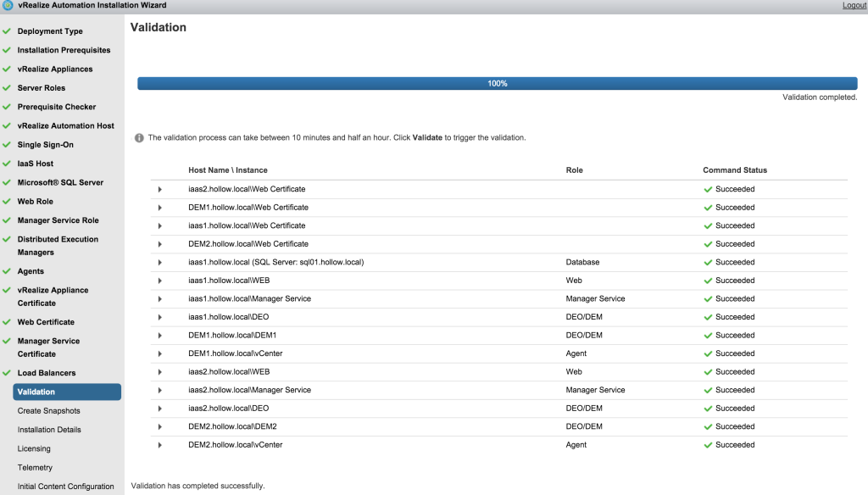
Task: Click Succeeded check icon for iaas2 Web Certificate
Action: coord(708,189)
